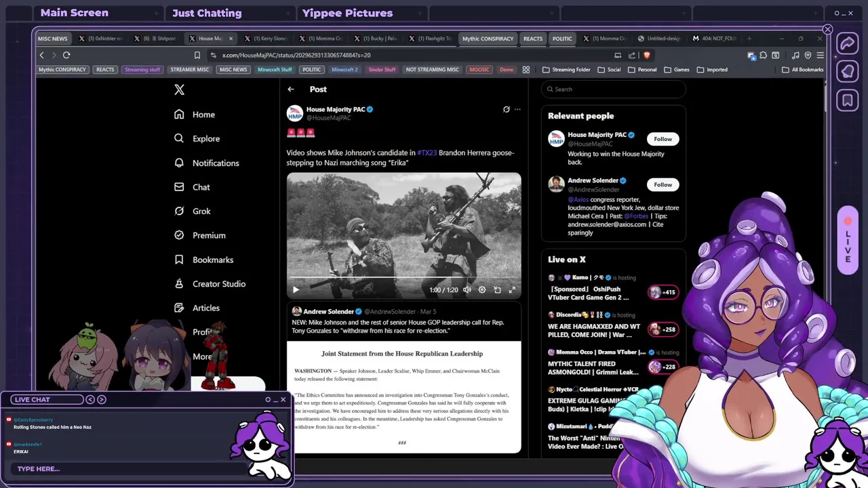Open House Majority PAC profile avatar on post
The height and width of the screenshot is (488, 868).
tap(294, 113)
